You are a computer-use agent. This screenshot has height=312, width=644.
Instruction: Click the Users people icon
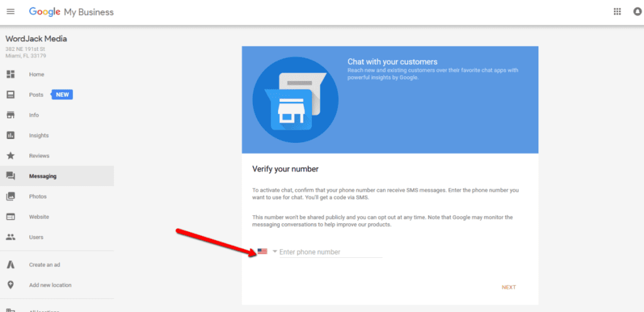[11, 237]
